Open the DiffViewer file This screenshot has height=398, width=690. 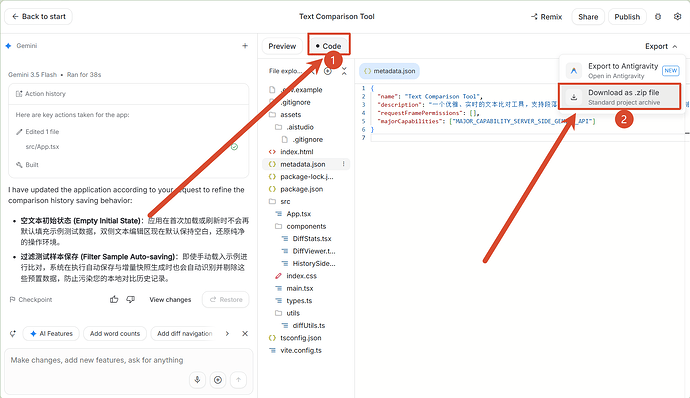pos(313,251)
